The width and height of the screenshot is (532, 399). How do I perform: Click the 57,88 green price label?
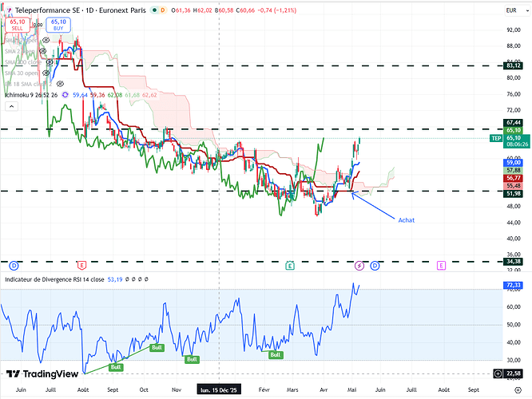pos(514,170)
